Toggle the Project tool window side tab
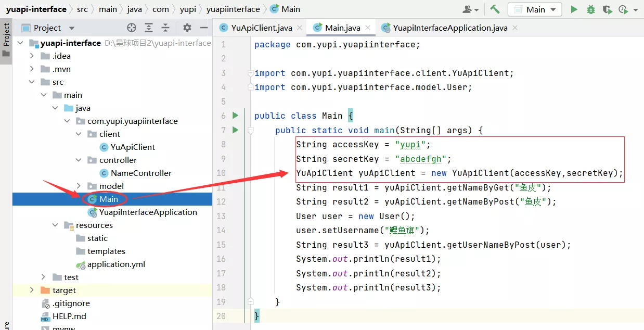Viewport: 644px width, 330px height. coord(6,41)
